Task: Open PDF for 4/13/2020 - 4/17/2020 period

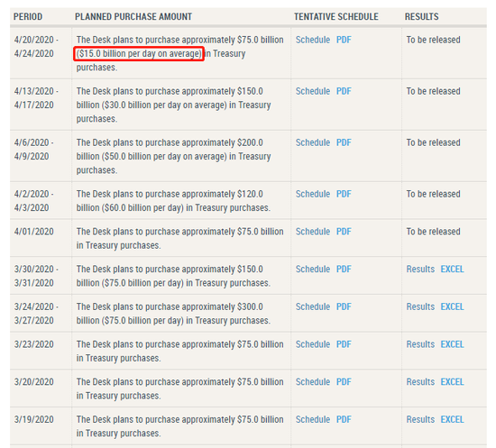Action: (344, 91)
